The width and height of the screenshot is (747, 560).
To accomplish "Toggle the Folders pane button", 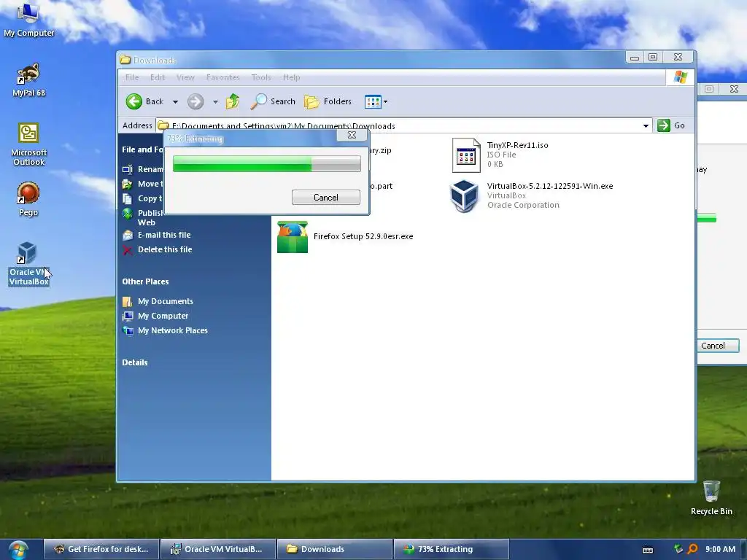I will pos(328,101).
